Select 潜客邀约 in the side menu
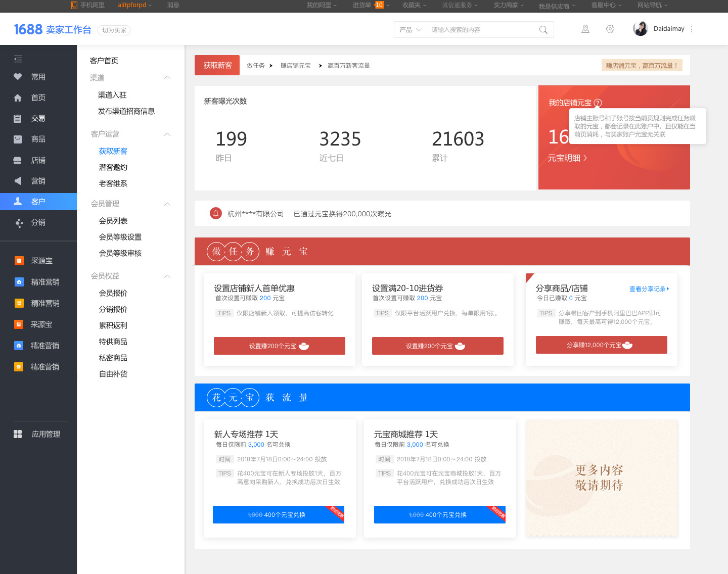Screen dimensions: 728x574 113,167
